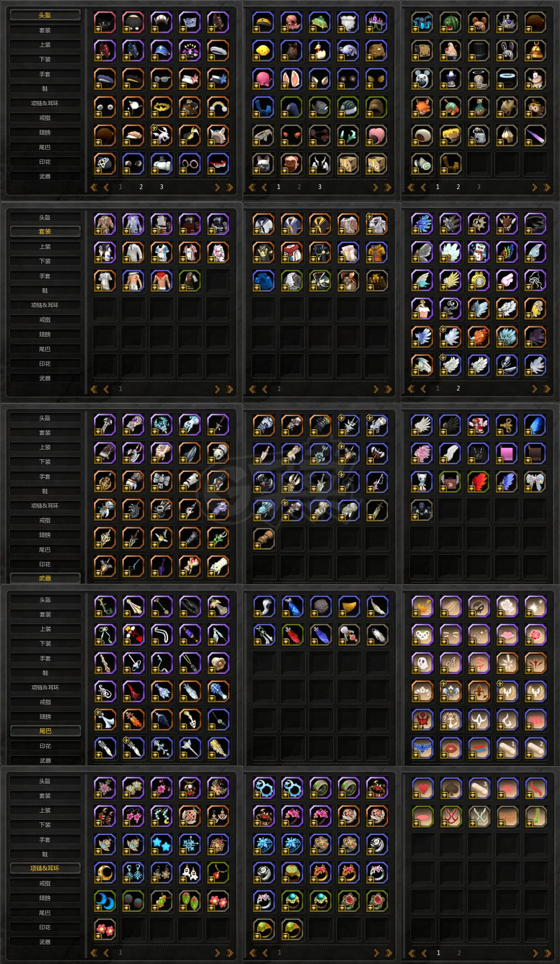Select the pink cupcake wings icon
Image resolution: width=560 pixels, height=964 pixels.
point(422,309)
